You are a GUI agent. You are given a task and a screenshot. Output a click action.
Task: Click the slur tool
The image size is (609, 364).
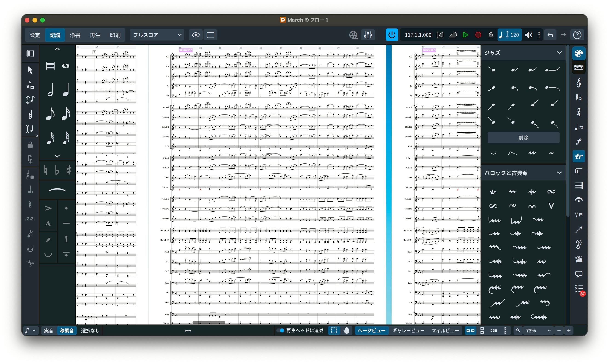(x=57, y=190)
